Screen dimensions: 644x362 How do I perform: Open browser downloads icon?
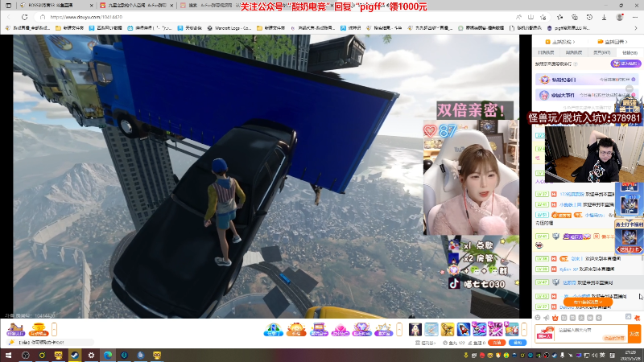pyautogui.click(x=605, y=17)
